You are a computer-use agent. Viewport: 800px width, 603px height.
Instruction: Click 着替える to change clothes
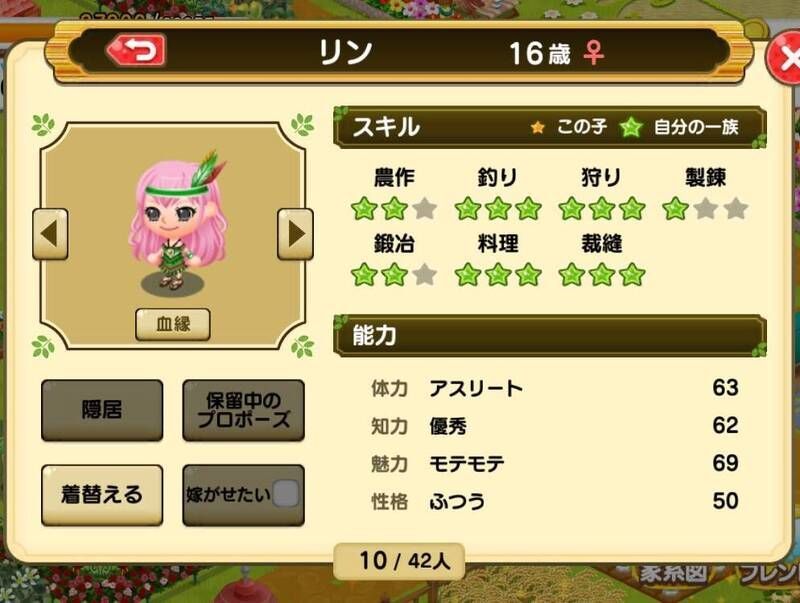click(102, 494)
